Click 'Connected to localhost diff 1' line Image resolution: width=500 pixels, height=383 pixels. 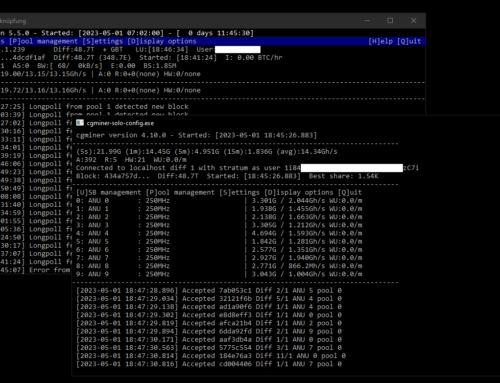pyautogui.click(x=247, y=168)
